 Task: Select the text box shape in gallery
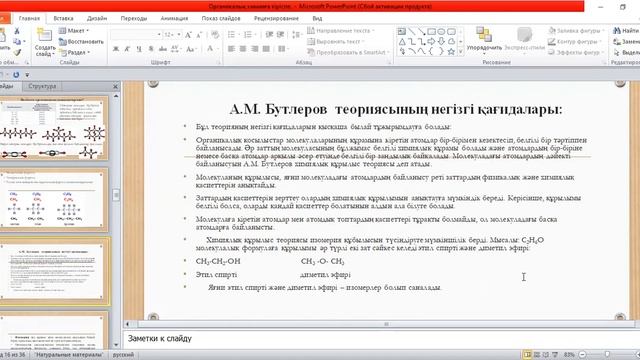[402, 31]
